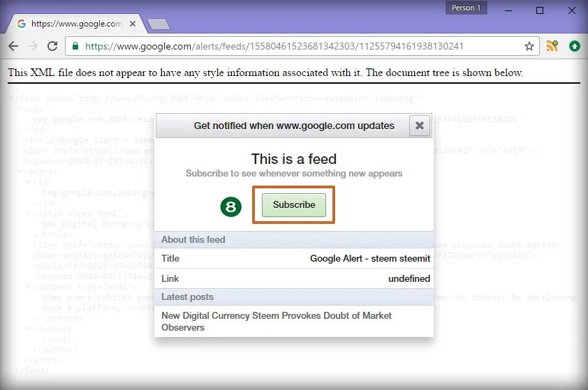Bookmark this page with the star icon
Viewport: 588px width, 390px height.
(529, 46)
